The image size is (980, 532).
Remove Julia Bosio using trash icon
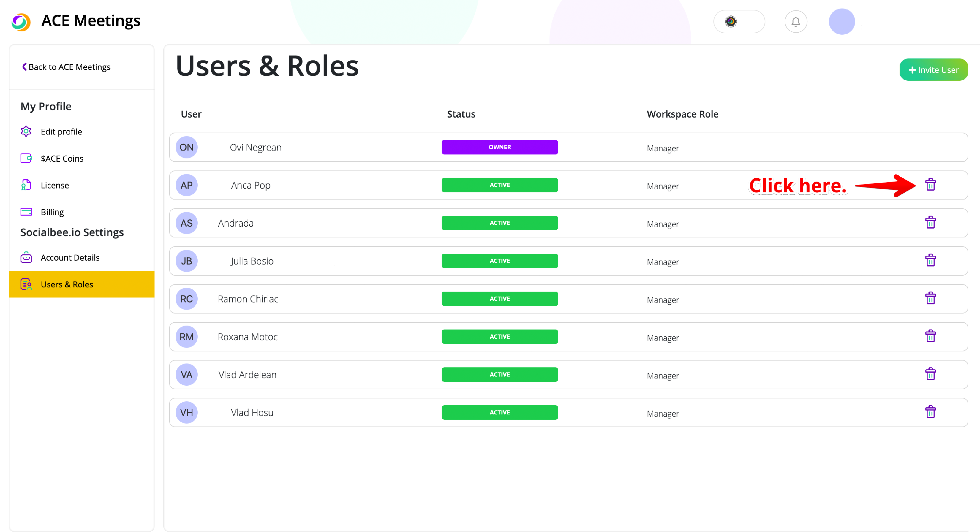[930, 261]
